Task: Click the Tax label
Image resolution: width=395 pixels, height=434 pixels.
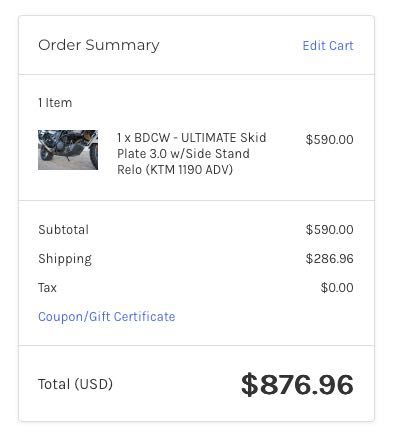Action: [47, 288]
